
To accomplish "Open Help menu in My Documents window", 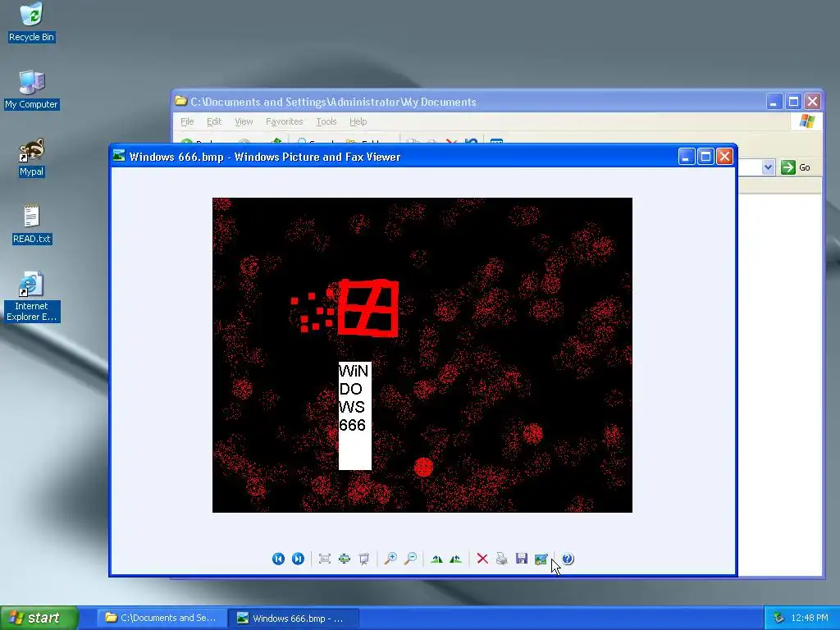I will (x=358, y=121).
